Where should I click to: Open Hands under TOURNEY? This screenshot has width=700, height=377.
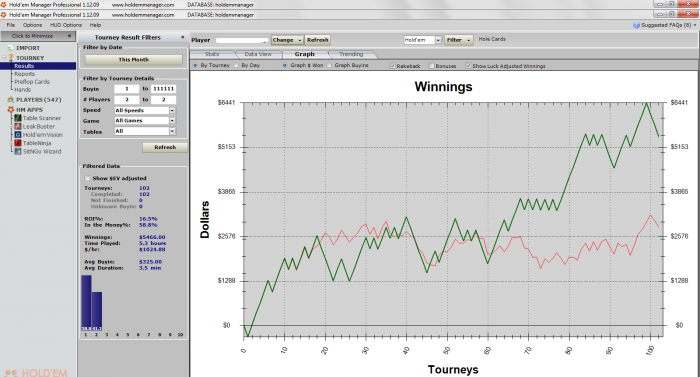(22, 89)
